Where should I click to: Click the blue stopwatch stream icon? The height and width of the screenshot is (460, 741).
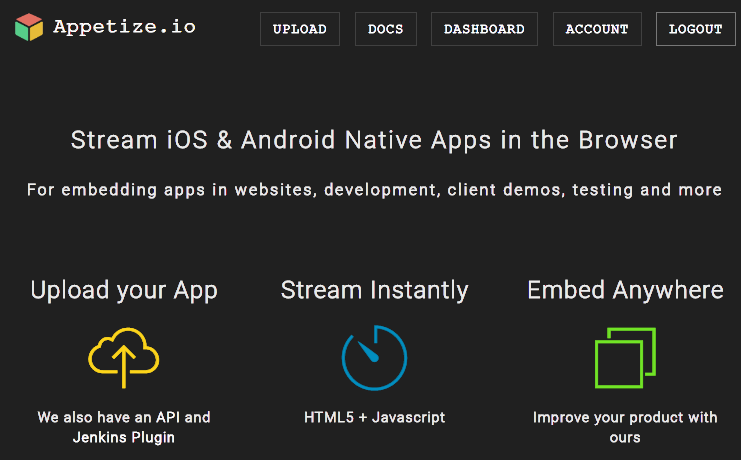pos(374,357)
